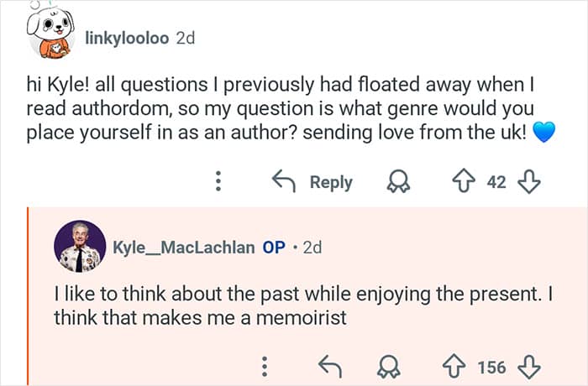Downvote linkylooloo's comment
The width and height of the screenshot is (588, 386).
tap(530, 182)
